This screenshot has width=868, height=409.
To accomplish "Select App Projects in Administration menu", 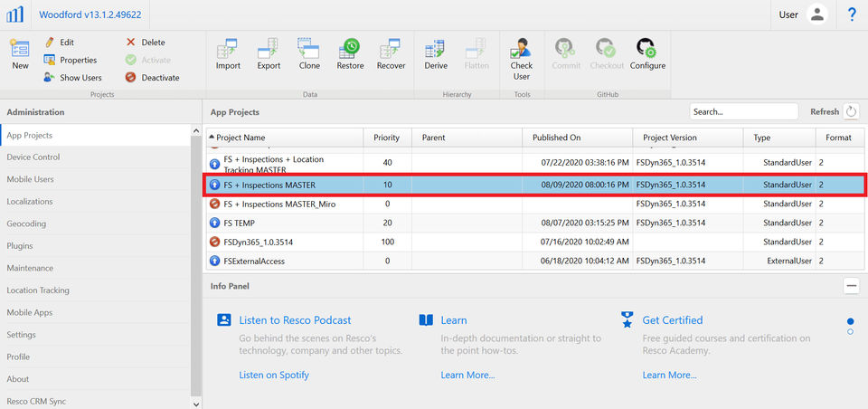I will pos(95,135).
